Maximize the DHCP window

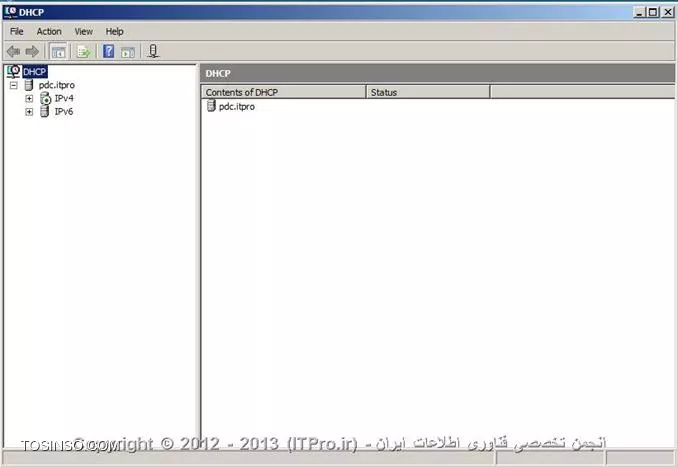(x=653, y=12)
